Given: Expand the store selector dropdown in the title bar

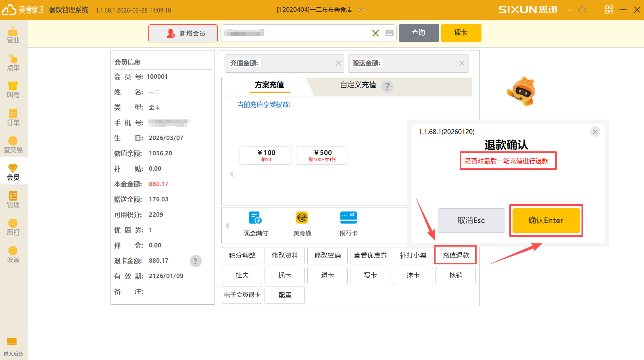Looking at the screenshot, I should 362,10.
